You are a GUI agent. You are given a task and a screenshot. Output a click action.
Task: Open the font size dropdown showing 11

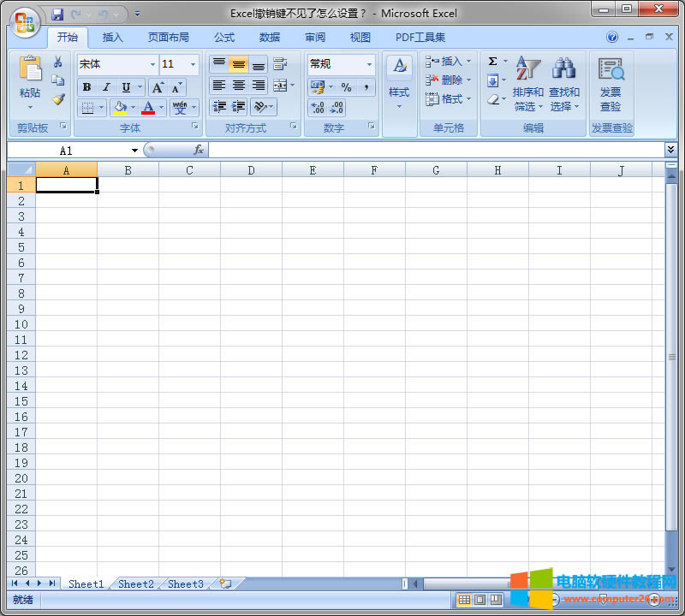coord(179,63)
